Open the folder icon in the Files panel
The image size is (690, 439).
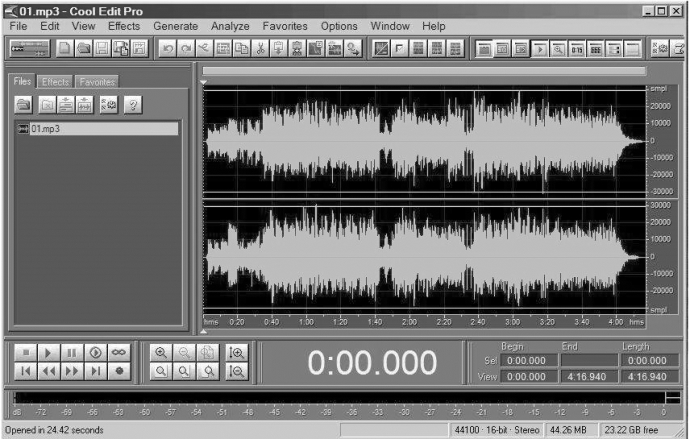(23, 105)
